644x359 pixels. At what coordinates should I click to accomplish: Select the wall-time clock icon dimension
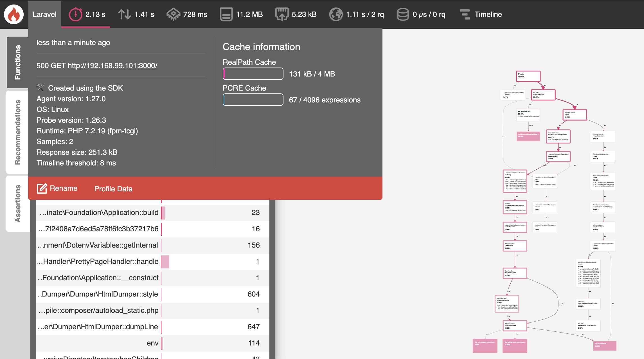[75, 14]
